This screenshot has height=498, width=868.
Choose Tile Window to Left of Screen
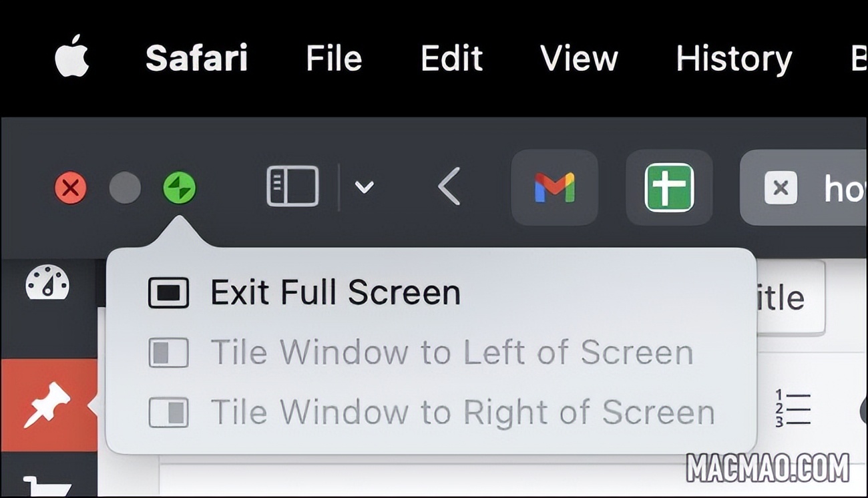tap(451, 352)
